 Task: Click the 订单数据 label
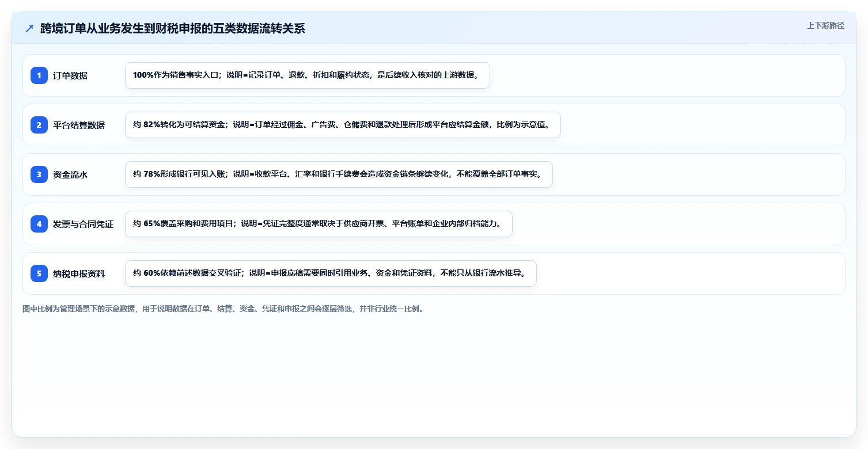click(70, 75)
